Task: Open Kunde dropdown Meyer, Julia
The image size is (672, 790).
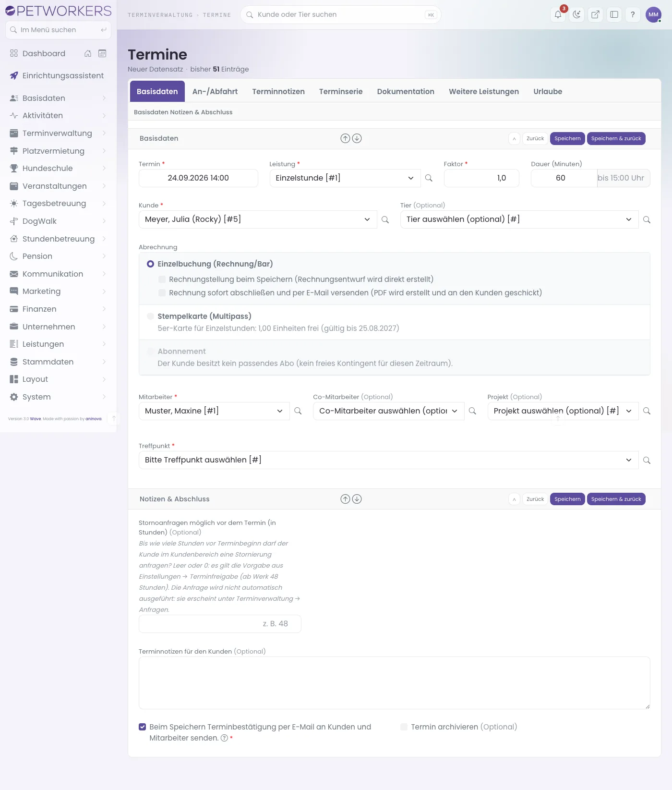Action: point(258,219)
